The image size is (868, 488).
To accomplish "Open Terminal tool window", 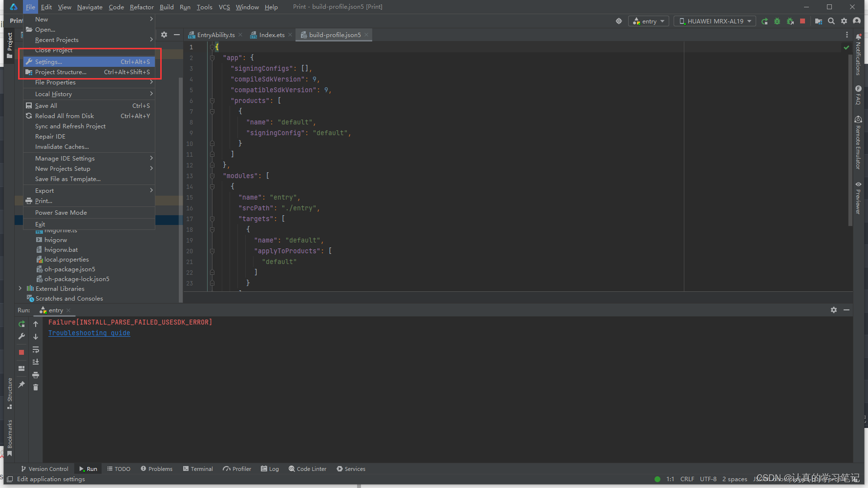I will coord(198,469).
